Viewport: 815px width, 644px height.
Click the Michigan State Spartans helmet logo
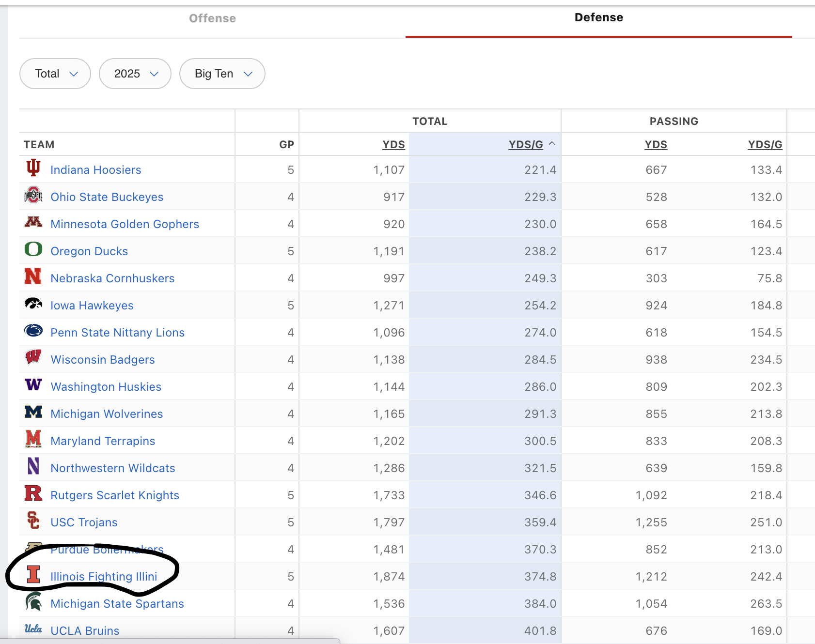33,601
